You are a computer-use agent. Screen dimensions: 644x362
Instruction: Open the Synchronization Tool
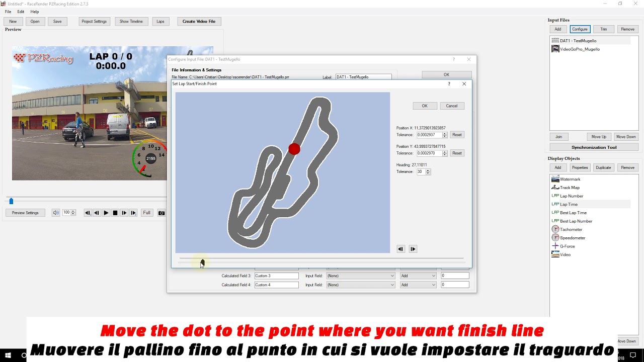tap(594, 147)
